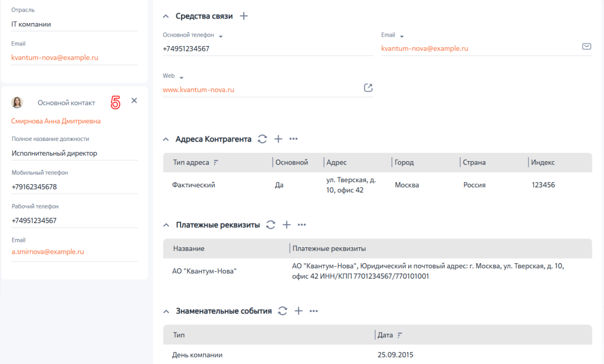Click the Да value in Основной column
Viewport: 604px width, 364px height.
tap(279, 185)
